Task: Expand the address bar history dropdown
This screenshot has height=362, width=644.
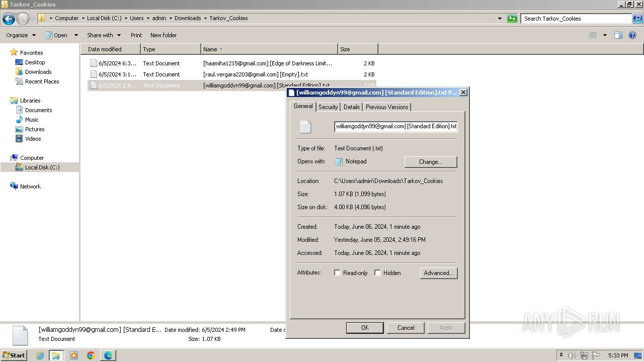Action: (500, 19)
